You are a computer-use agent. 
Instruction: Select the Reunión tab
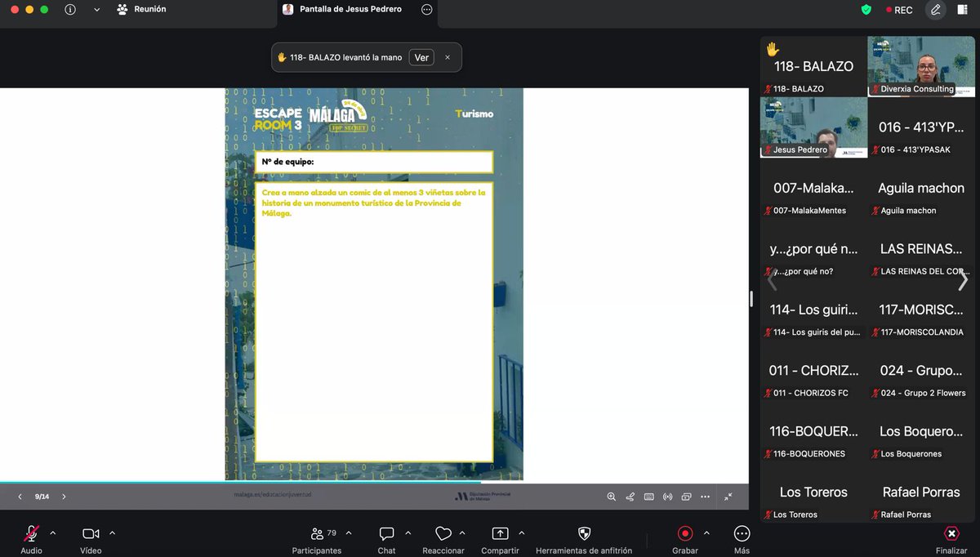141,10
